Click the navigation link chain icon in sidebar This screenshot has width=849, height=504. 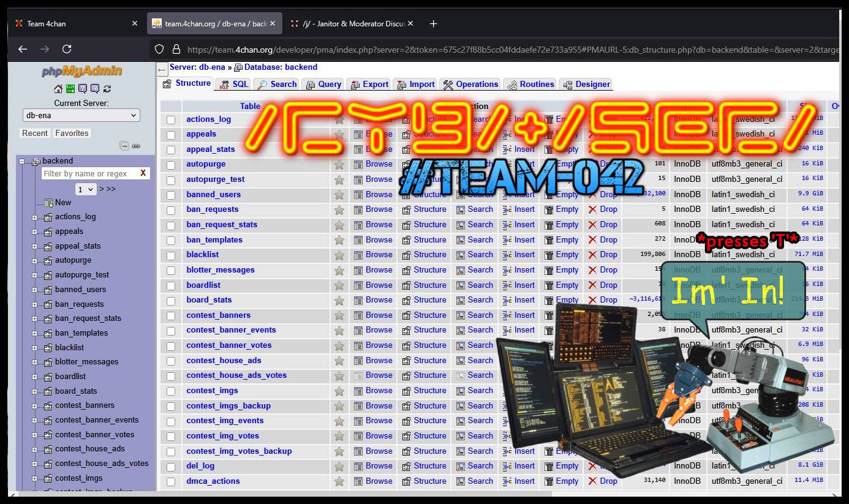coord(136,146)
